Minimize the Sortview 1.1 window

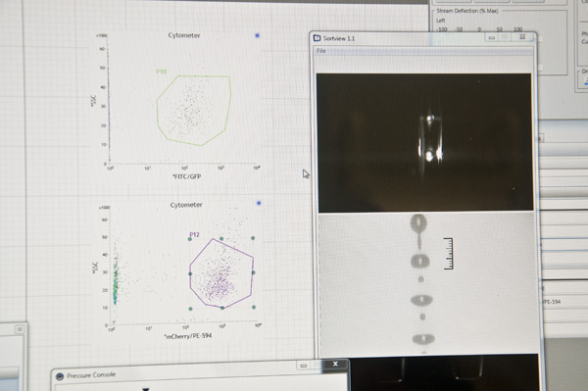pos(492,37)
